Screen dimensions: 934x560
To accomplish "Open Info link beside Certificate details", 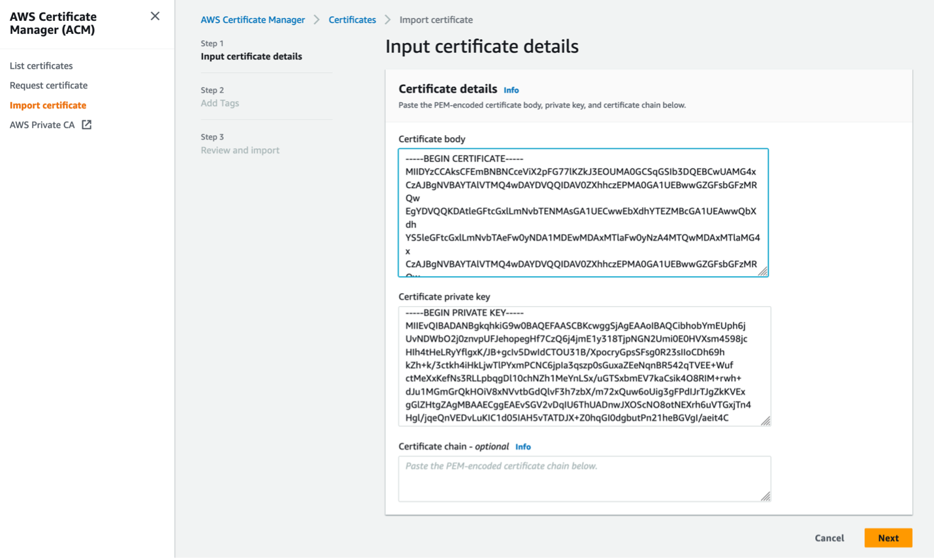I will 511,90.
